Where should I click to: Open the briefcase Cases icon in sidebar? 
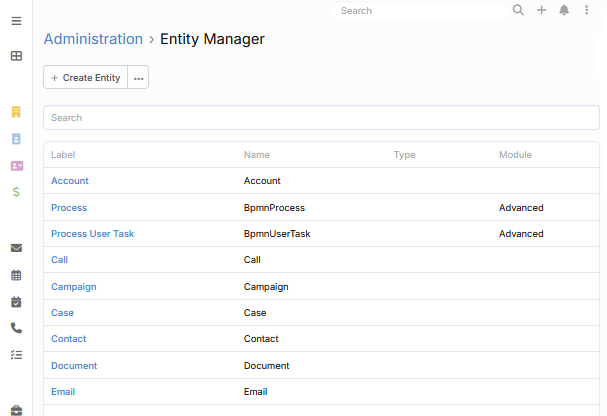tap(16, 408)
